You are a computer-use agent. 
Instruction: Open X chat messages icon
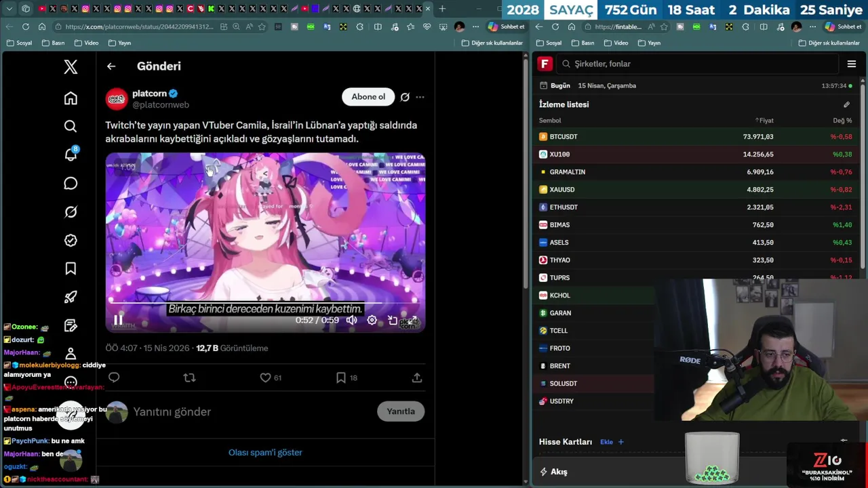71,184
